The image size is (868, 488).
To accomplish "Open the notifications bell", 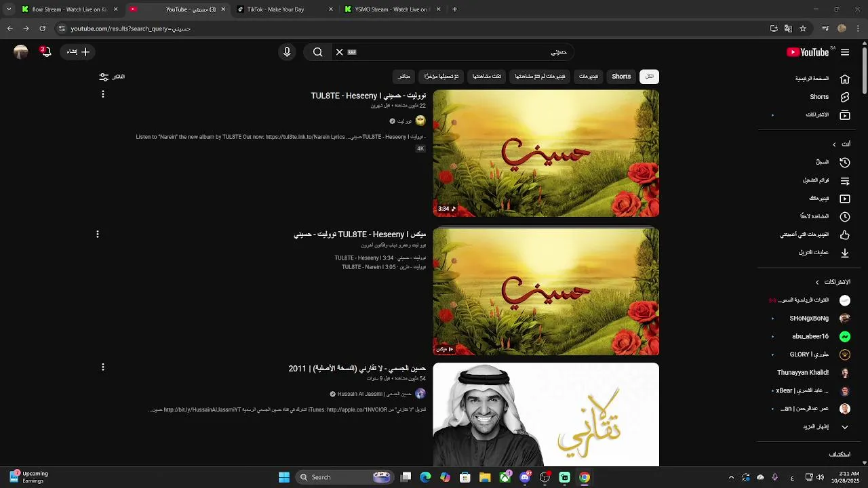I will [45, 52].
